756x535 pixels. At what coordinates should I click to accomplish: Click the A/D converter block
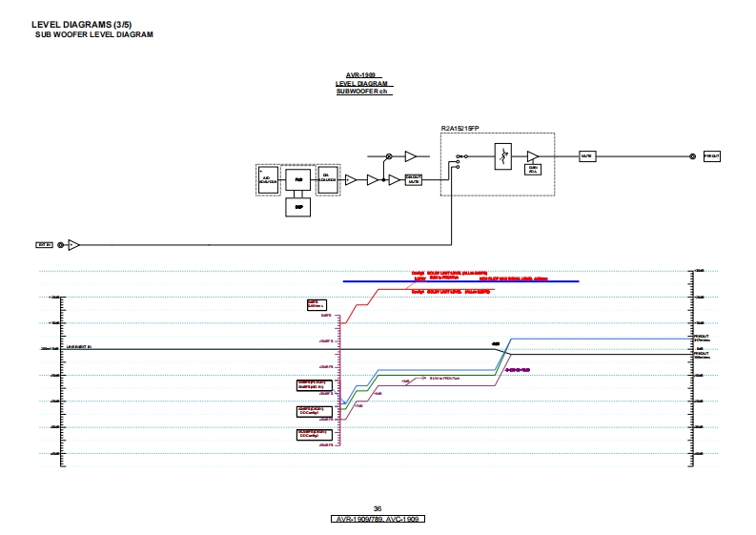pos(267,179)
